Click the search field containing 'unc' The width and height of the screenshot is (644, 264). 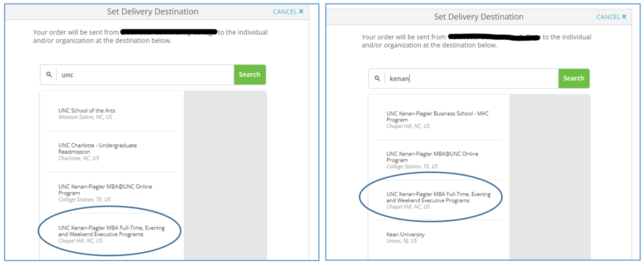coord(145,75)
